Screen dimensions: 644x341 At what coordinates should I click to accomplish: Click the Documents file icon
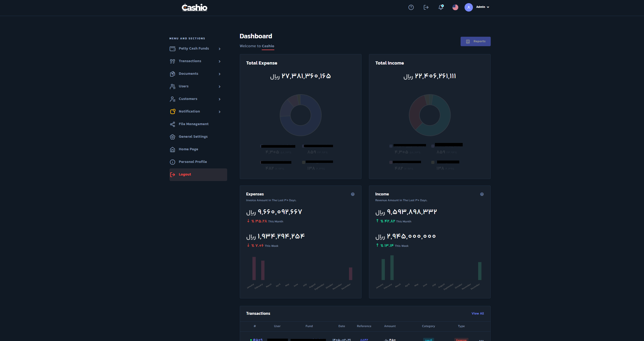click(x=172, y=74)
